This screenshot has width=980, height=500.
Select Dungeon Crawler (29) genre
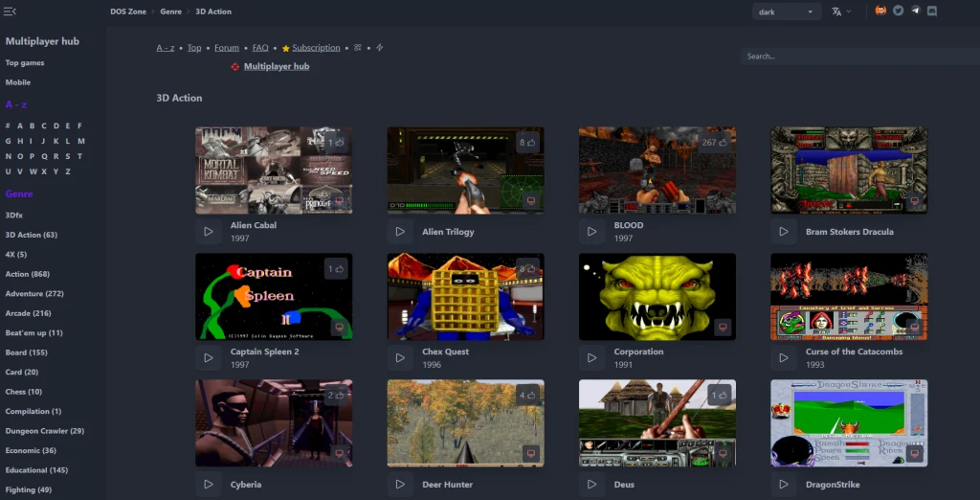(45, 431)
